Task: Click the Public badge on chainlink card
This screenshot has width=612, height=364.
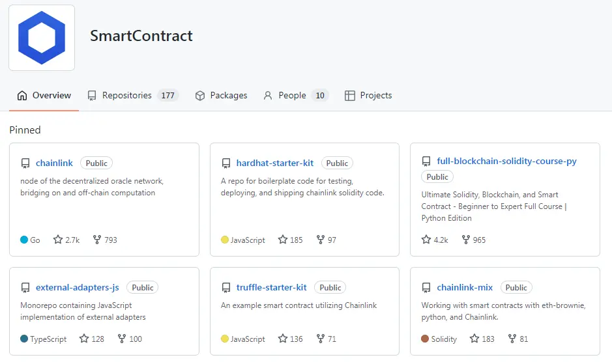Action: (x=96, y=163)
